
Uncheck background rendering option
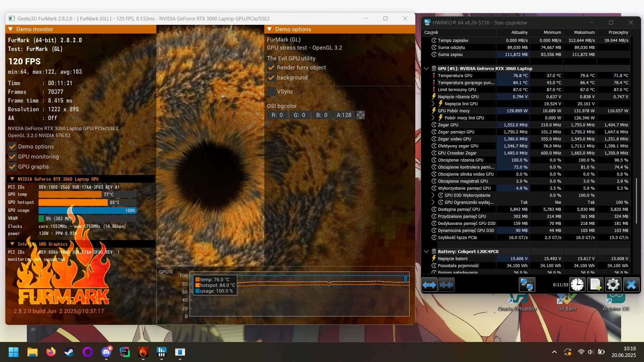click(271, 77)
